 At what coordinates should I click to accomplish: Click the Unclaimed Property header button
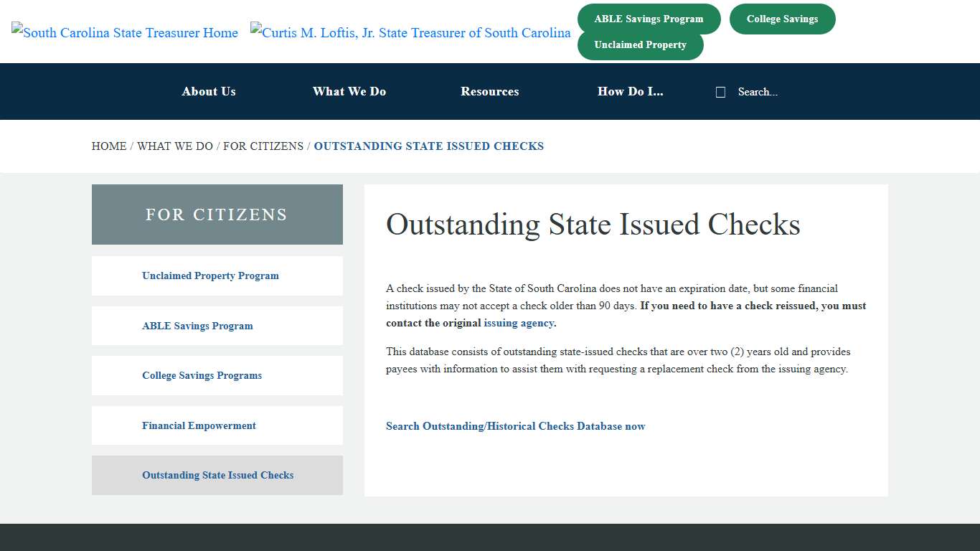tap(641, 44)
